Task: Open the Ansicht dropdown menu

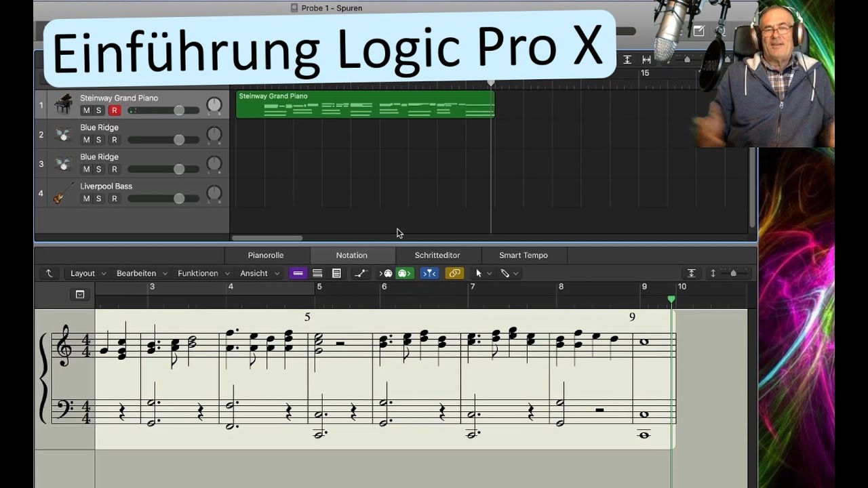Action: (x=260, y=273)
